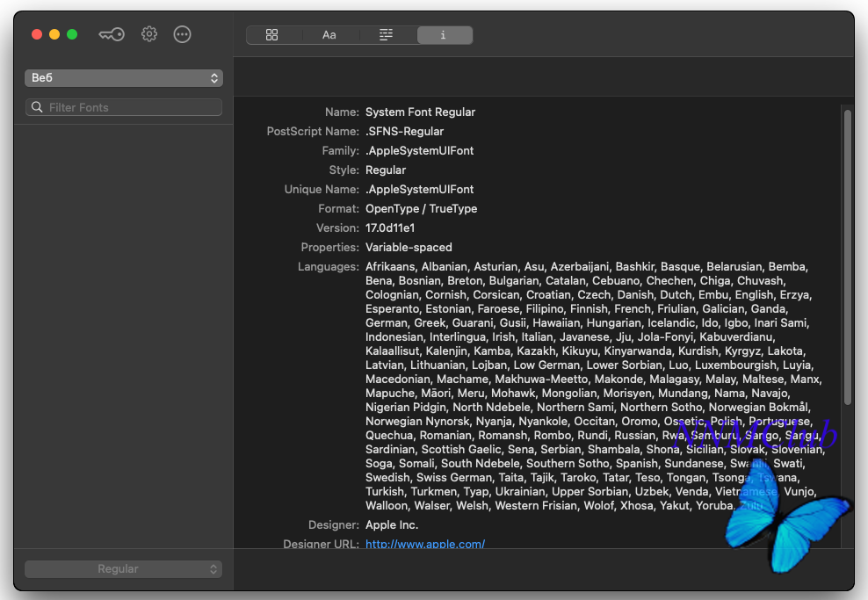Select the version text "17.0d11e1"

[390, 228]
